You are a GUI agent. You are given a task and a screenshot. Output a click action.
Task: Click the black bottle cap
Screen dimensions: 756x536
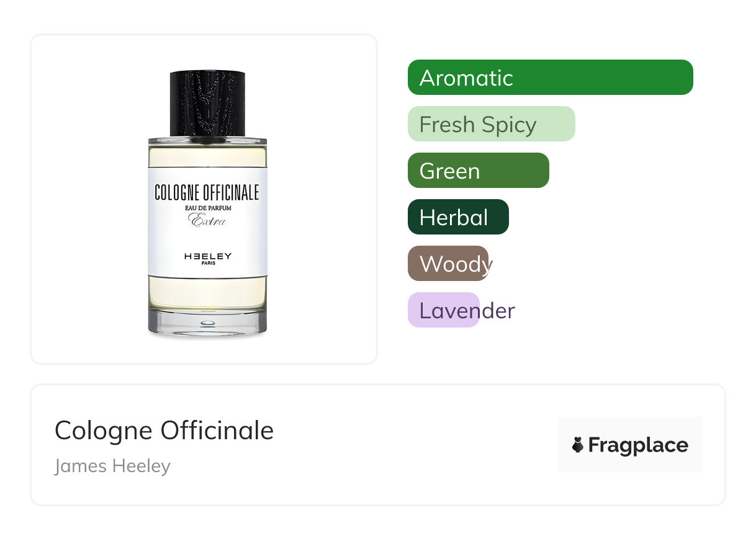[207, 104]
